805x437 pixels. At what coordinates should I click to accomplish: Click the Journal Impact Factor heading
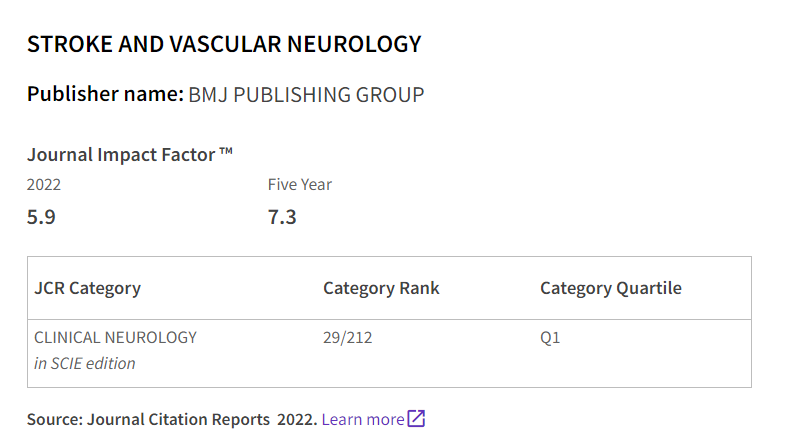(121, 154)
